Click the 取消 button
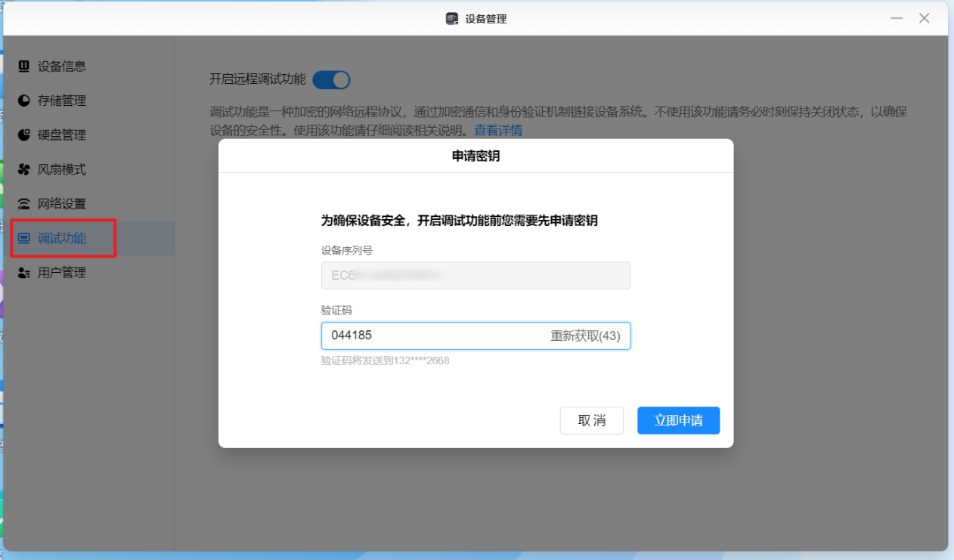954x560 pixels. [x=592, y=420]
